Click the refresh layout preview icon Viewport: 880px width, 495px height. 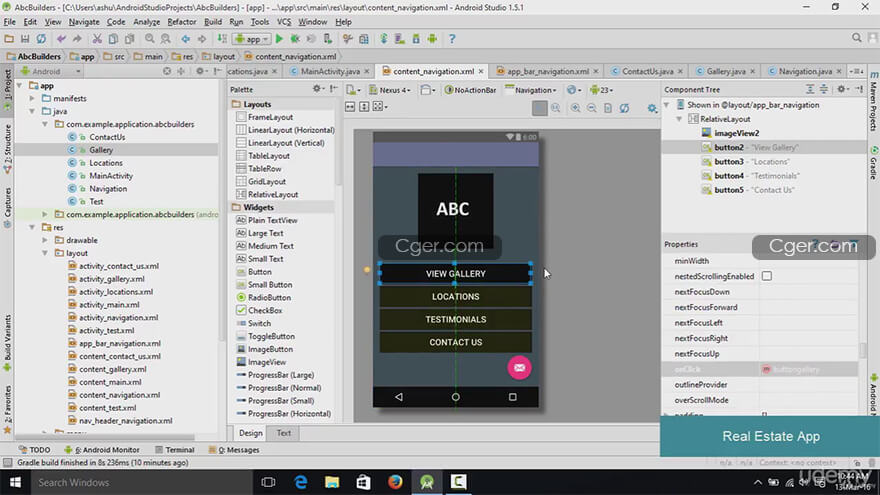pos(624,108)
